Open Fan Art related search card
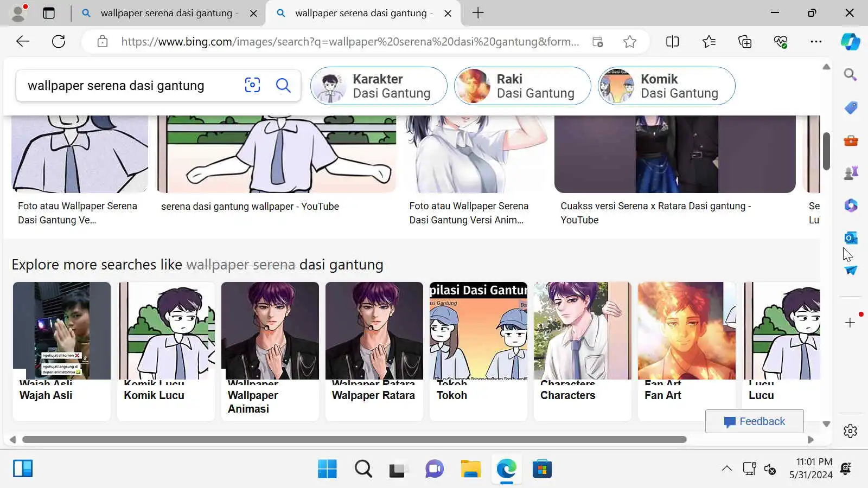This screenshot has width=868, height=488. coord(687,351)
